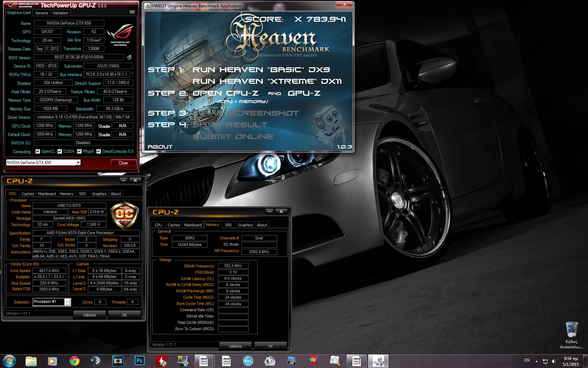Click the Core Speed value 4817.4 MHz
Viewport: 588px width, 368px height.
click(x=49, y=271)
